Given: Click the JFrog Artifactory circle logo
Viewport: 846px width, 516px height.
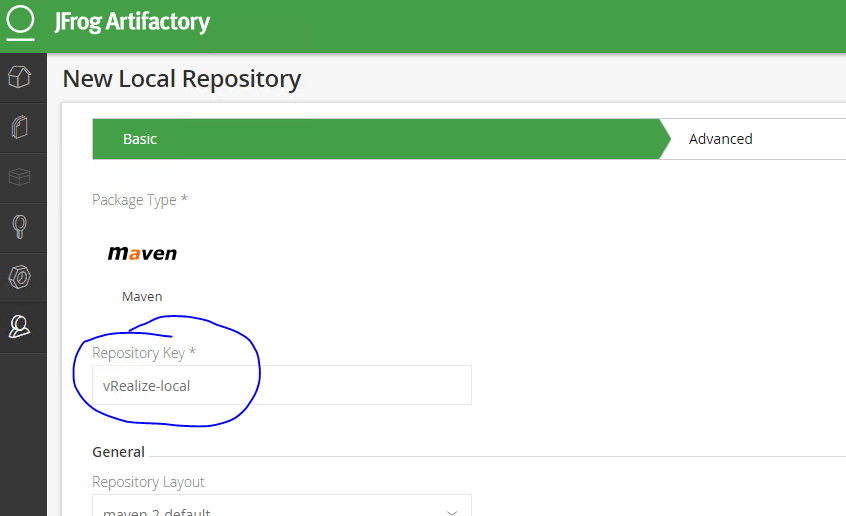Looking at the screenshot, I should pos(20,22).
